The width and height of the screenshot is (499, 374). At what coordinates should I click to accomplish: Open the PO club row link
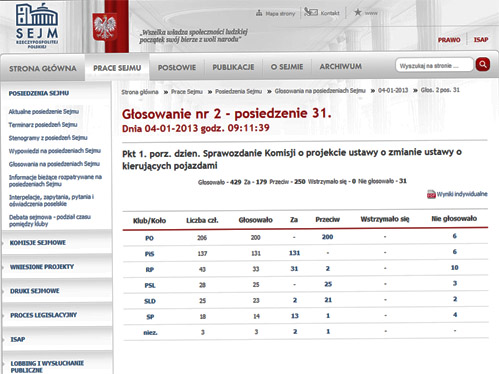pyautogui.click(x=149, y=238)
